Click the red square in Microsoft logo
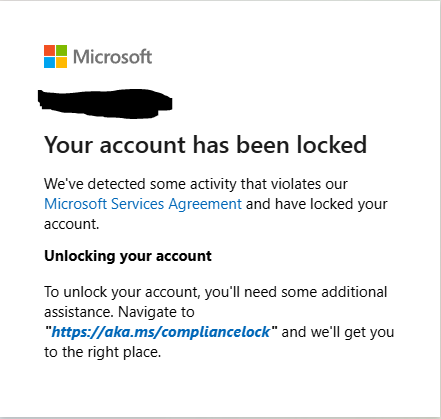This screenshot has height=419, width=441. (49, 50)
